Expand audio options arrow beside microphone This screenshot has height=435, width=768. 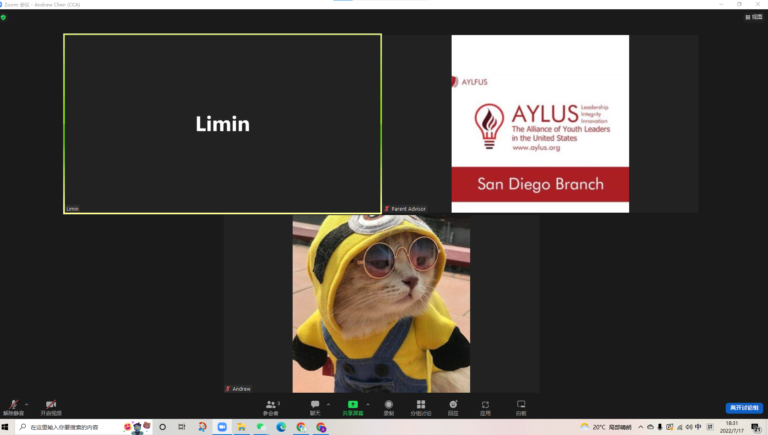tap(26, 404)
